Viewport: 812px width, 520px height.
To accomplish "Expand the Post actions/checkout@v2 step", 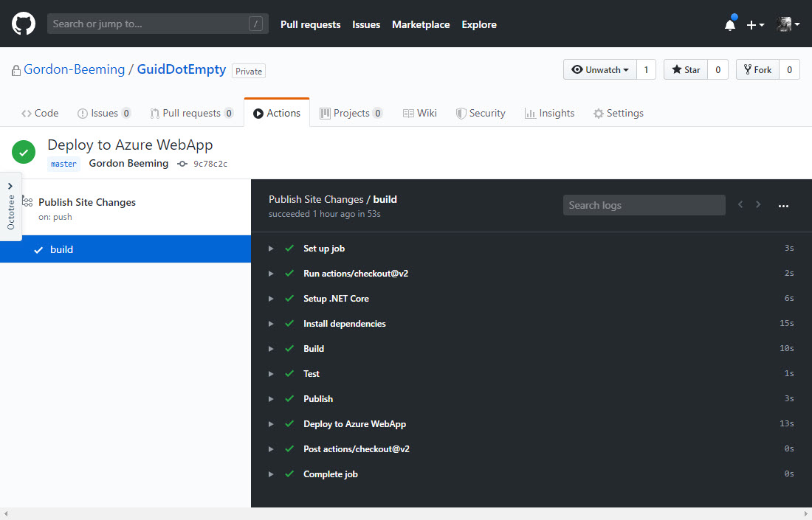I will click(x=271, y=449).
